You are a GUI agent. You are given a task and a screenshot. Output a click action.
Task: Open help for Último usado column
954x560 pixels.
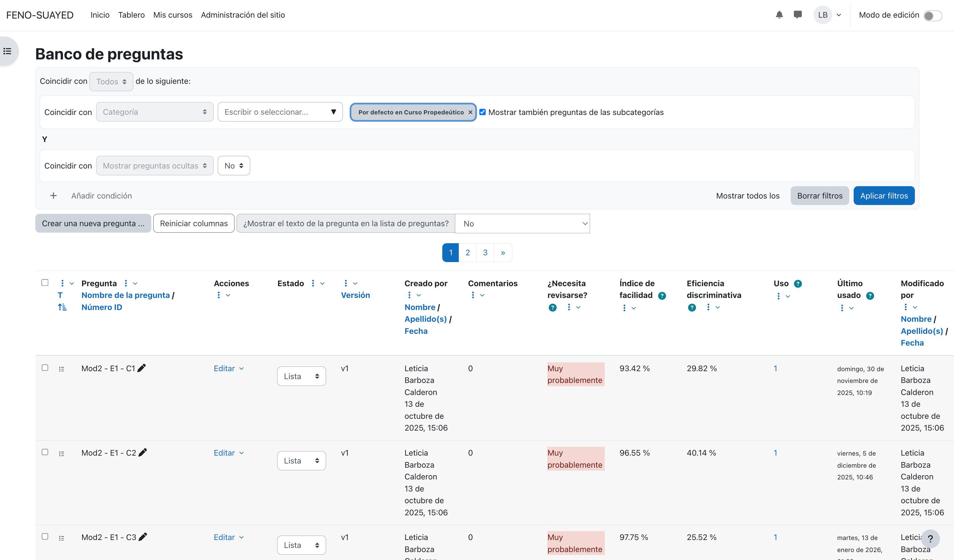coord(870,296)
